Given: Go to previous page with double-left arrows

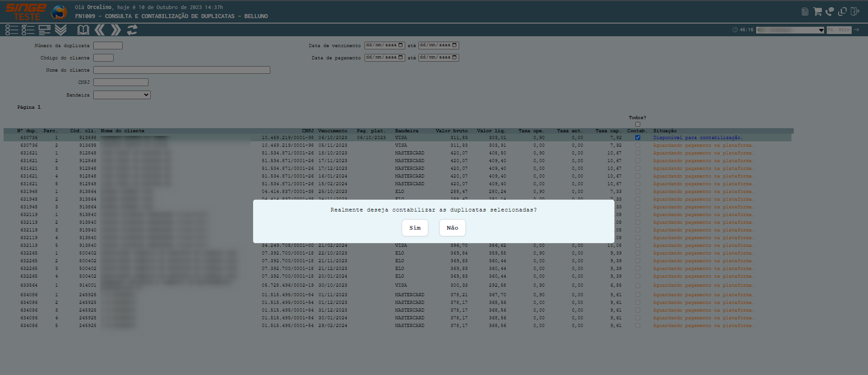Looking at the screenshot, I should pos(100,30).
